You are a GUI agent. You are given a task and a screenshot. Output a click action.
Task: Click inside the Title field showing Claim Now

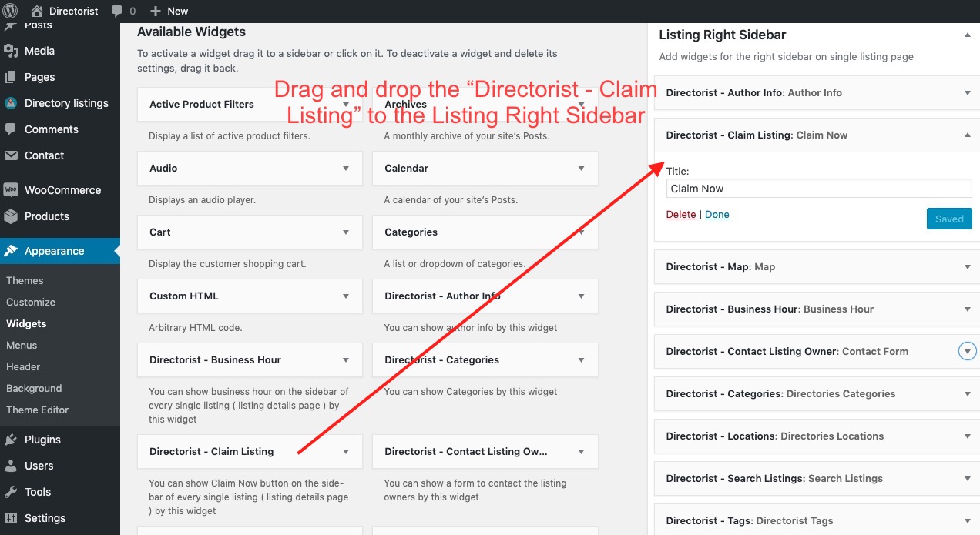pos(818,188)
